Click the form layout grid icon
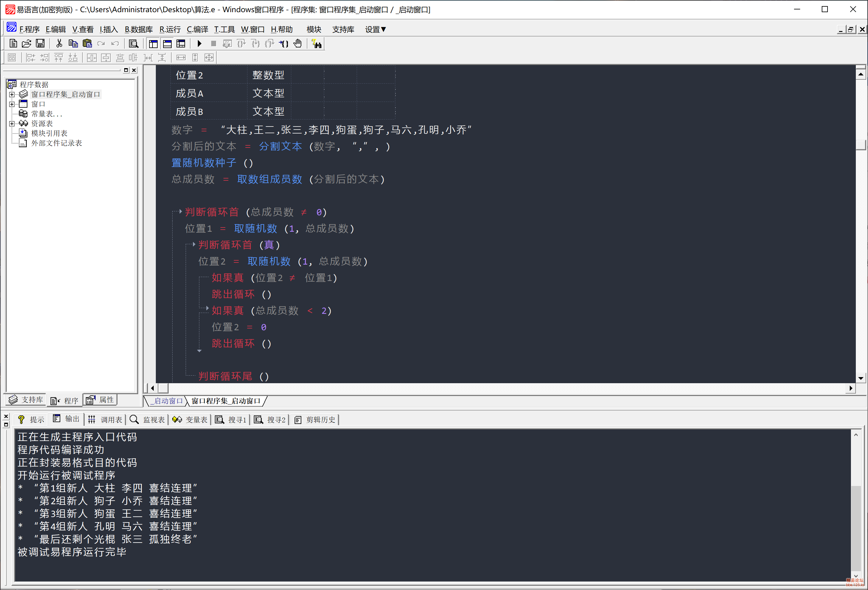This screenshot has height=590, width=868. [x=12, y=57]
